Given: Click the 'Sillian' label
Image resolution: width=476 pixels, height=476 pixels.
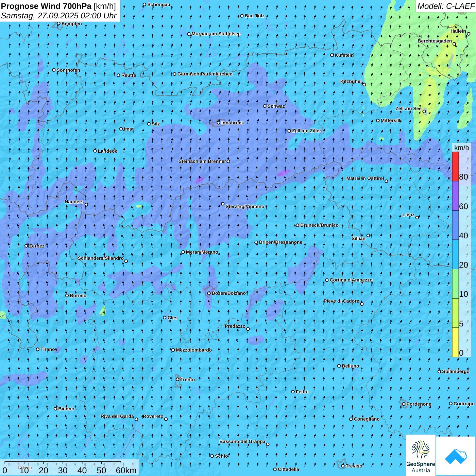Looking at the screenshot, I should point(358,238).
